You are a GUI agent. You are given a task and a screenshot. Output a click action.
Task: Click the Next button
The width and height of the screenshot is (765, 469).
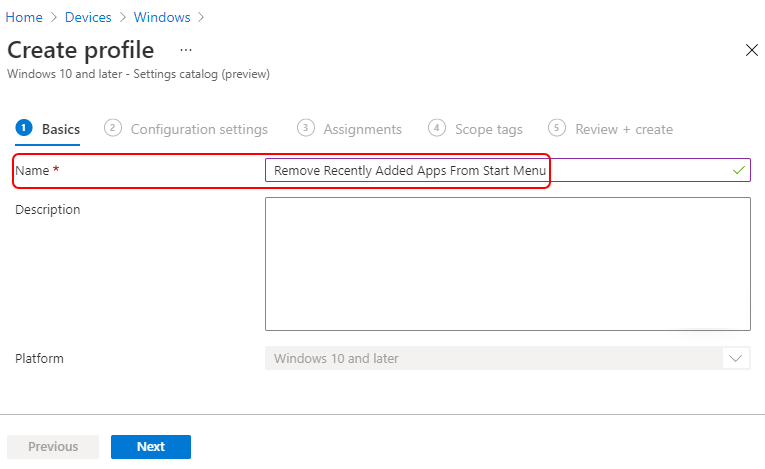pyautogui.click(x=151, y=447)
